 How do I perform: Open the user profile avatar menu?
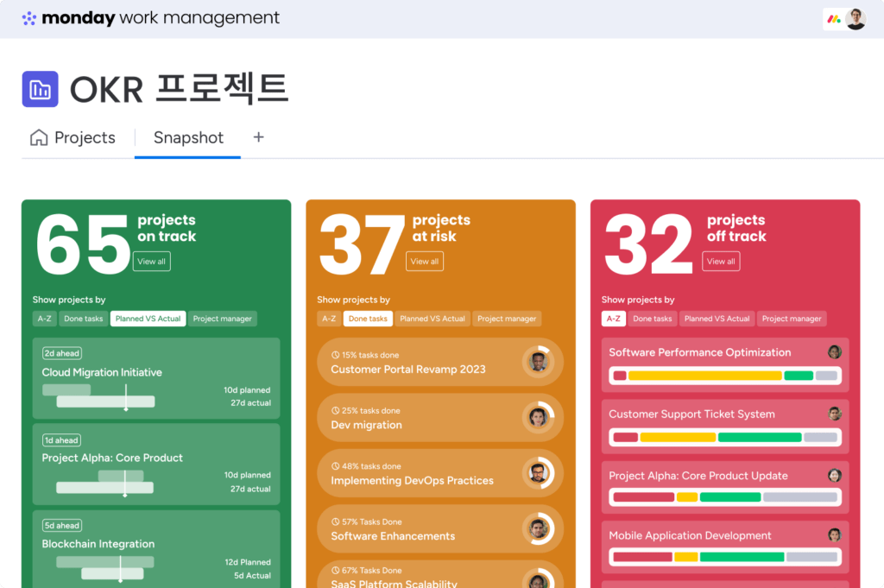point(856,19)
